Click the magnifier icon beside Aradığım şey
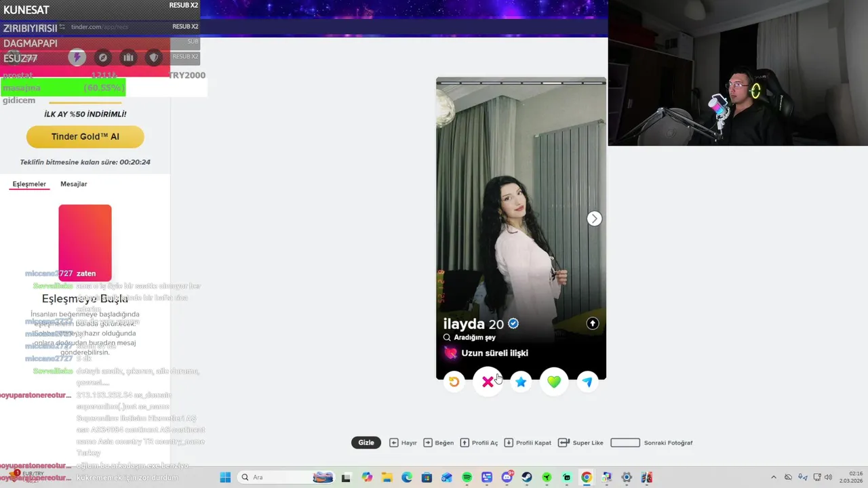This screenshot has height=488, width=868. tap(447, 337)
